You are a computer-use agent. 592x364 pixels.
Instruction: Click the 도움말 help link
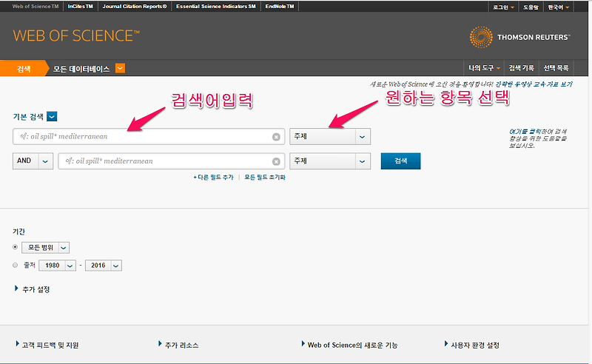coord(531,7)
